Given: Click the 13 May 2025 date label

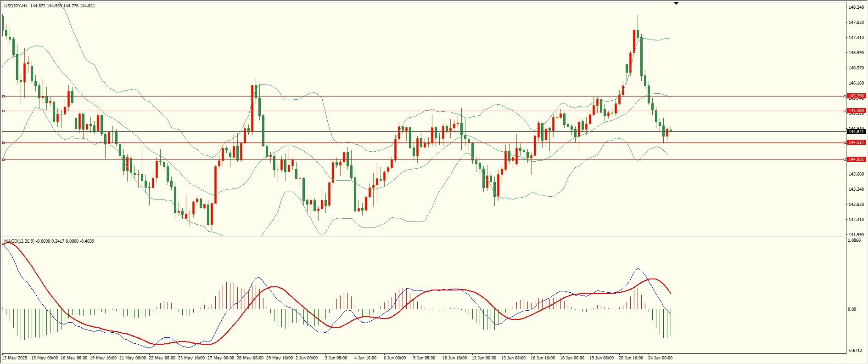Looking at the screenshot, I should click(15, 358).
